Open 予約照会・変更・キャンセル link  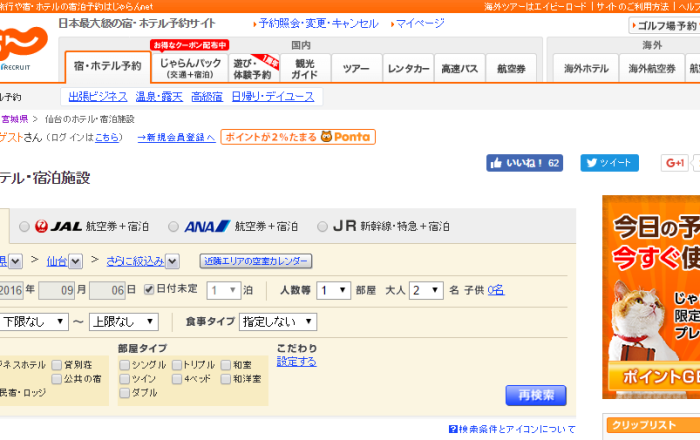click(x=318, y=23)
